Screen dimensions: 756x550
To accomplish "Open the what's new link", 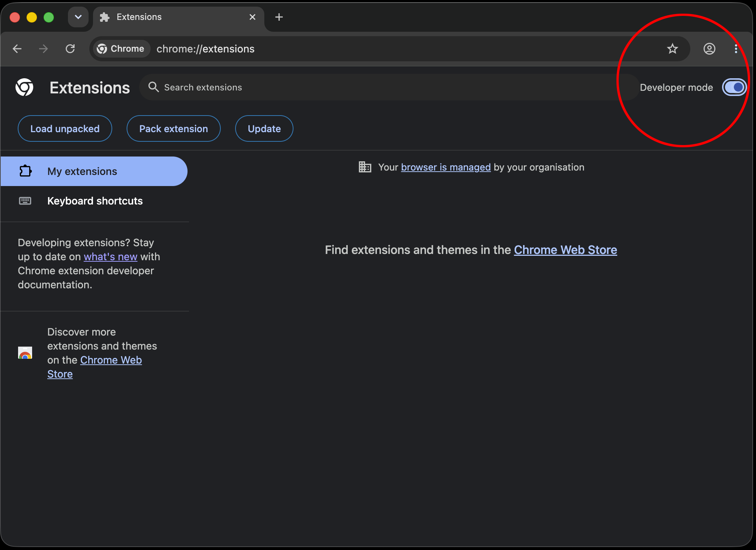I will tap(110, 257).
